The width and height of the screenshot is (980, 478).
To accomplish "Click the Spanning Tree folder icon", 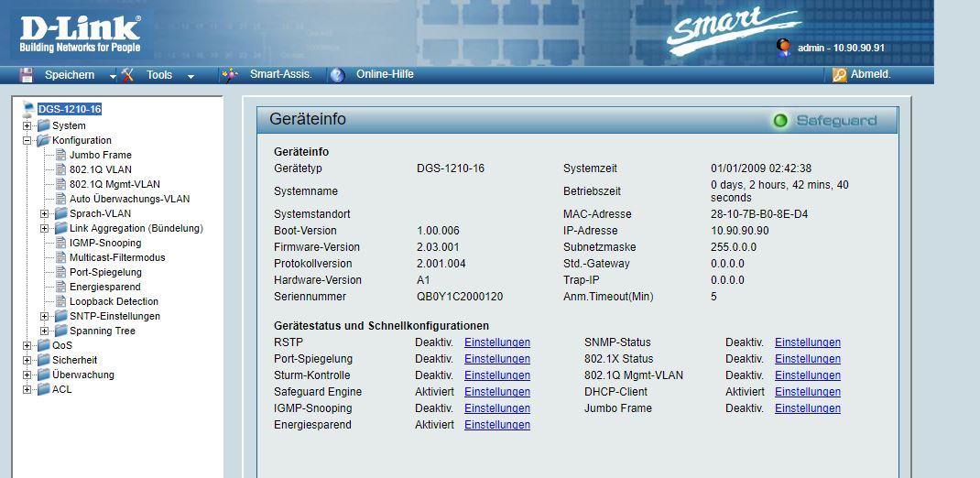I will click(x=60, y=331).
